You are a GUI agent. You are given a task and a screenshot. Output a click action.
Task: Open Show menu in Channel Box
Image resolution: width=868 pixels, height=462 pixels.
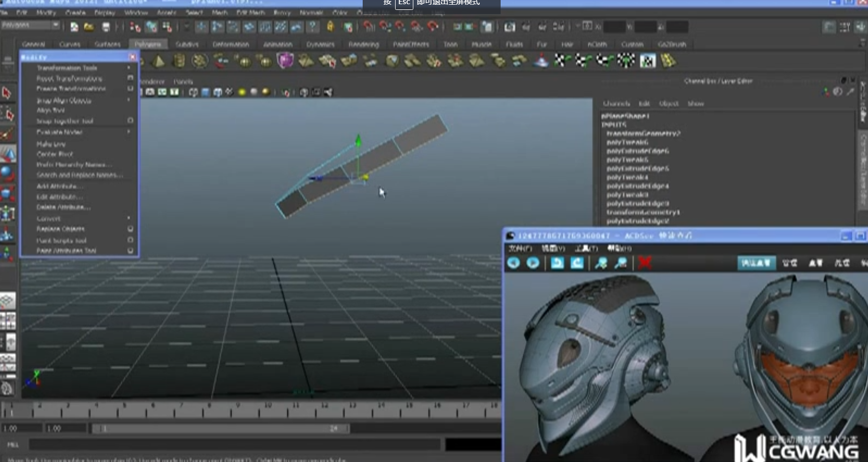696,103
